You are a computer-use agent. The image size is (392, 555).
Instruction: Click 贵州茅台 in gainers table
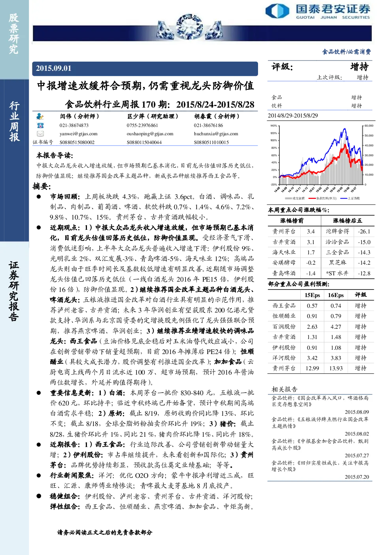click(x=284, y=231)
